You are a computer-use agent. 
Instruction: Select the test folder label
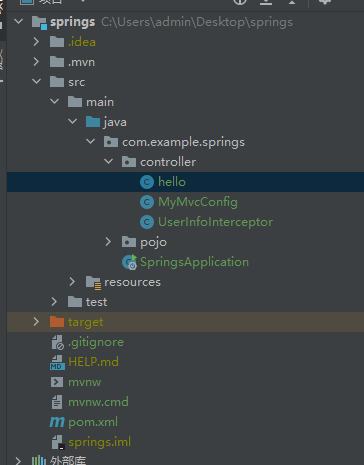(96, 302)
